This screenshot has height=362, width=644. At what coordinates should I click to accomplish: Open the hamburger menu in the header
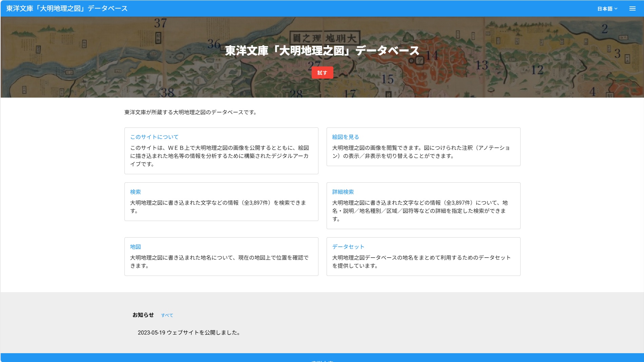(632, 8)
